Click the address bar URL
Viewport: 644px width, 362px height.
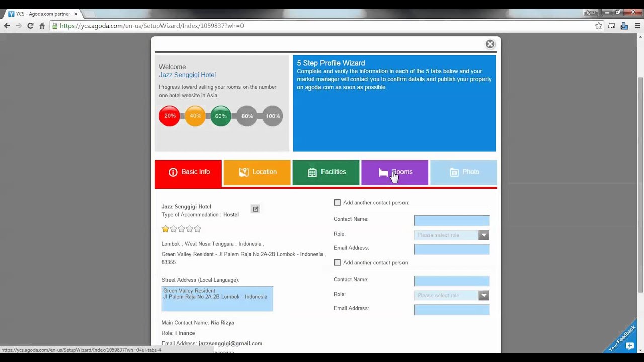(152, 26)
